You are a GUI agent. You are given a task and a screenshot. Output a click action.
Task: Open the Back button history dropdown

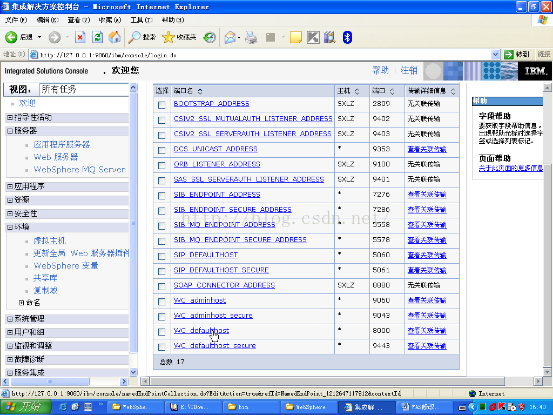click(x=40, y=37)
